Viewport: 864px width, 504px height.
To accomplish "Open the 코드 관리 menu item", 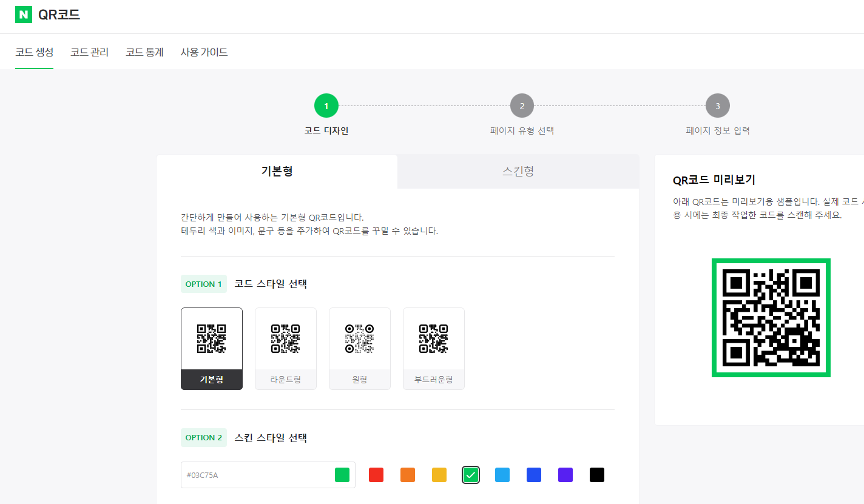I will click(89, 52).
